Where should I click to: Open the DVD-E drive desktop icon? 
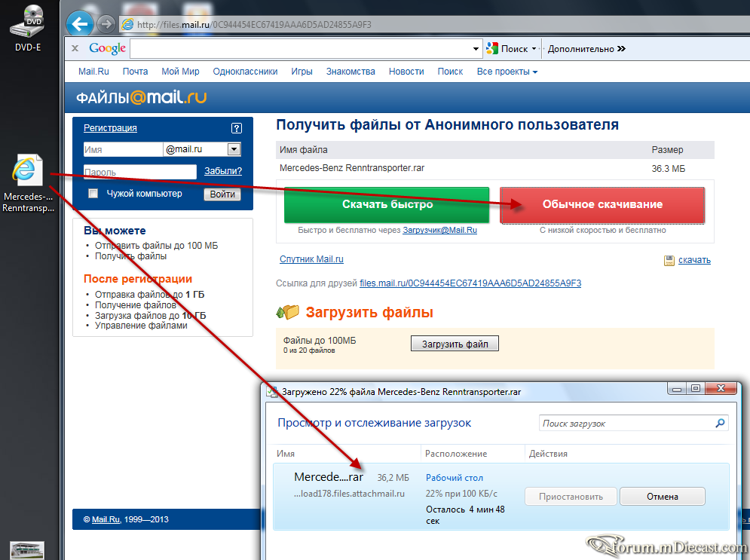click(28, 28)
